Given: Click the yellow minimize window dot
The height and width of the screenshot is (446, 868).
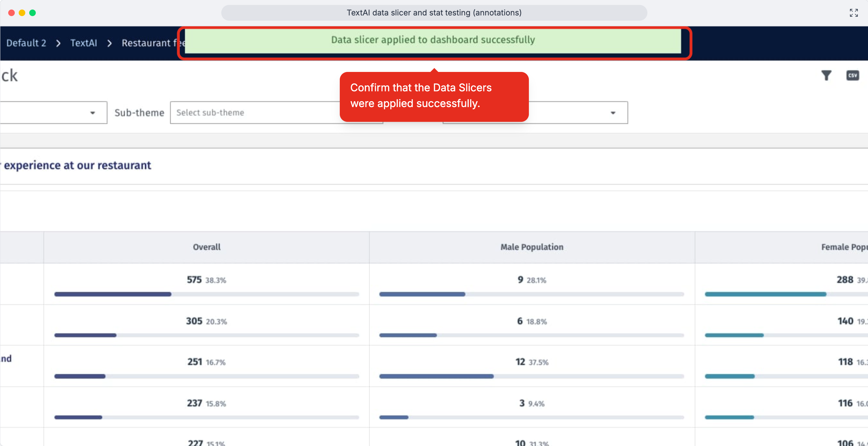Looking at the screenshot, I should click(x=22, y=13).
